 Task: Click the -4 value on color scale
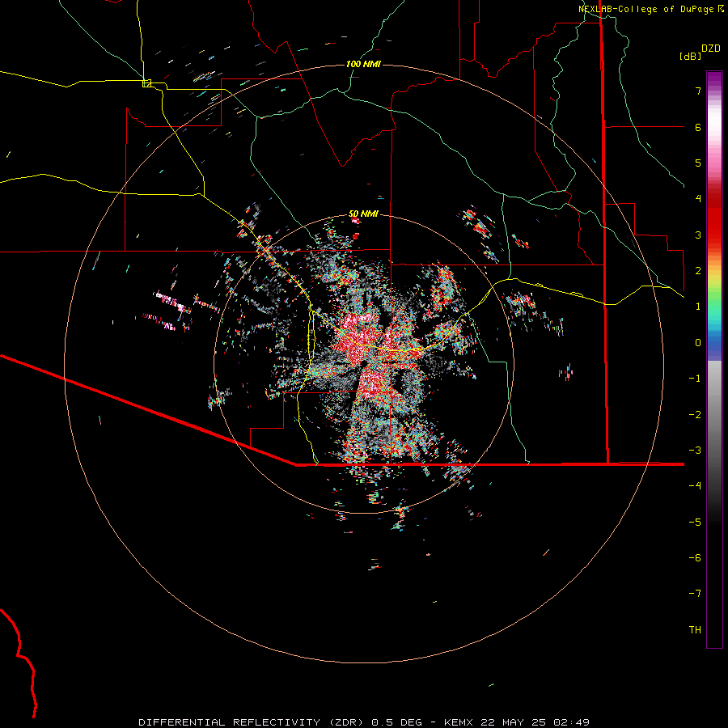(695, 486)
